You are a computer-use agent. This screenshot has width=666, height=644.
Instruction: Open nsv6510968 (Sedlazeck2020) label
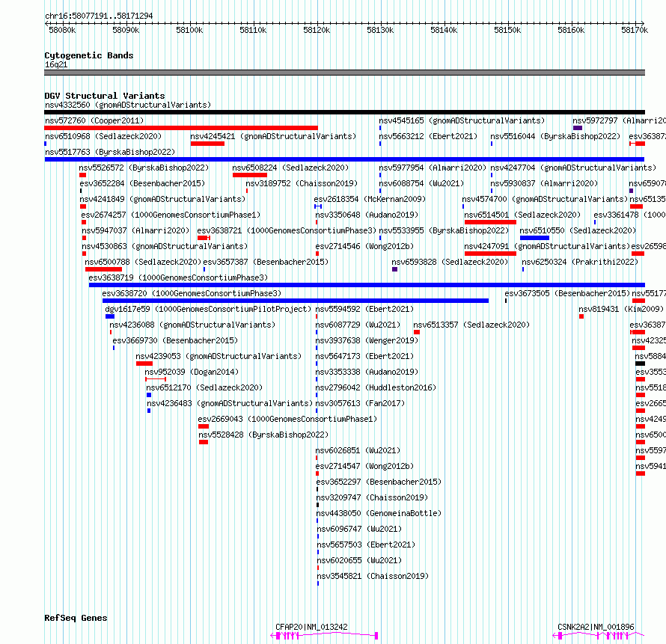[x=103, y=136]
